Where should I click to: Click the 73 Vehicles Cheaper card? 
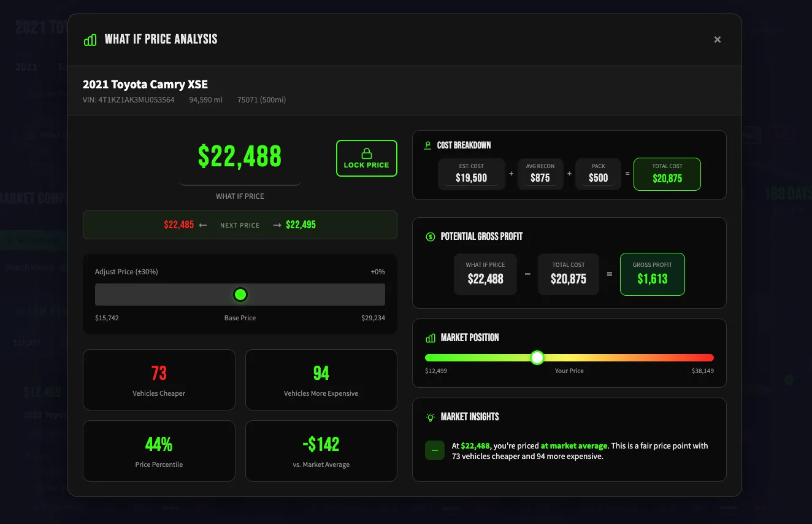point(159,380)
